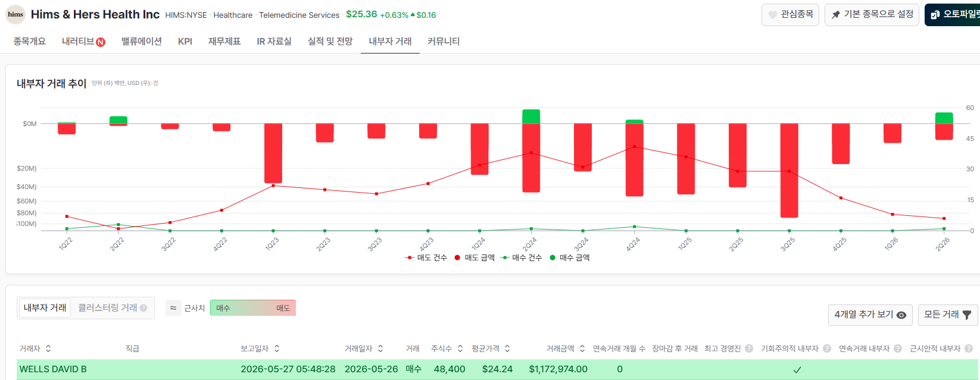Viewport: 980px width, 380px height.
Task: Click the red N badge on 내러티브
Action: [101, 42]
